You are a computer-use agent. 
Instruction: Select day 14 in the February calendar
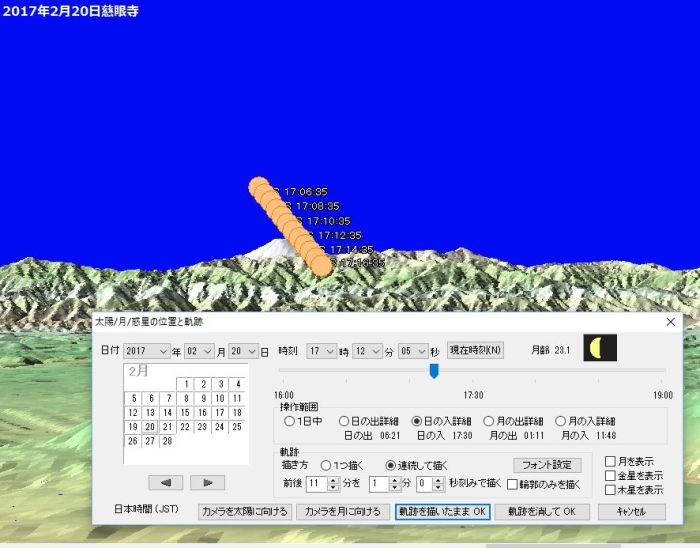pyautogui.click(x=167, y=412)
